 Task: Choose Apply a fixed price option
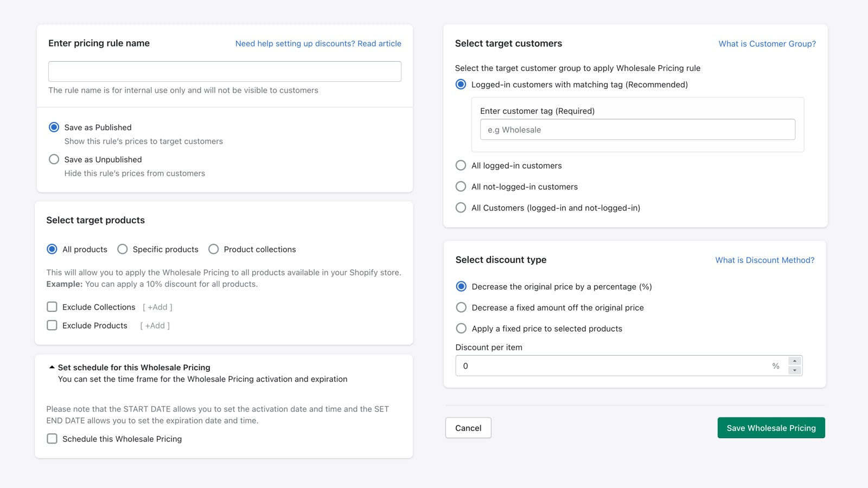pos(461,329)
